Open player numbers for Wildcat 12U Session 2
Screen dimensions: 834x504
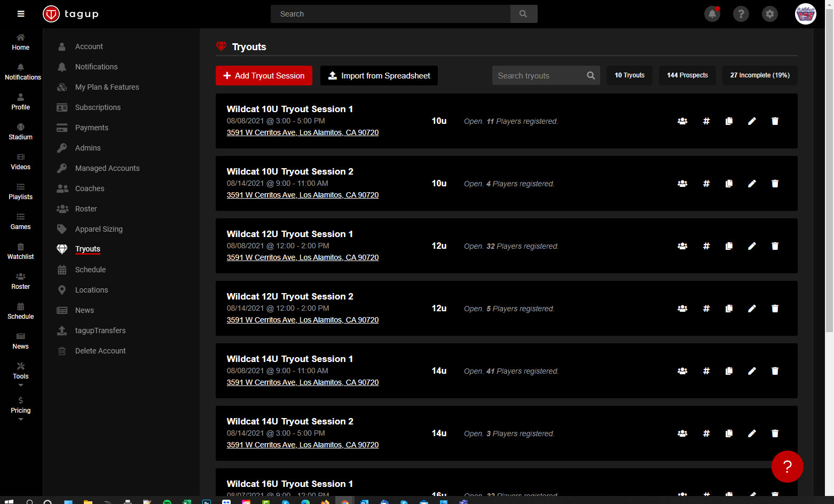[x=706, y=309]
